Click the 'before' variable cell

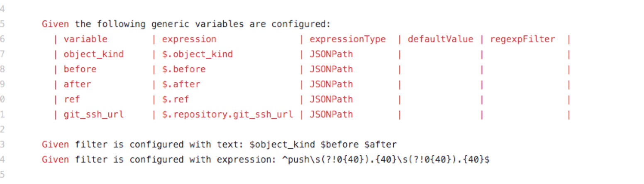pos(80,69)
